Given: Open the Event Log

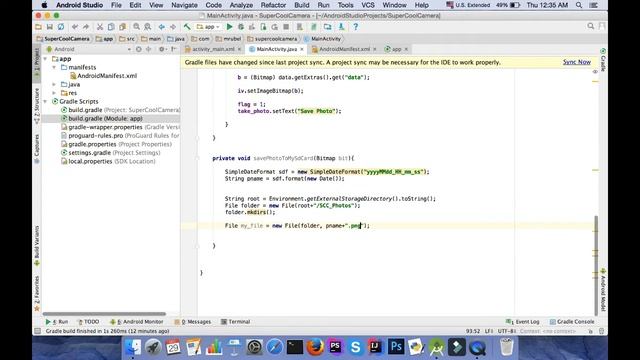Looking at the screenshot, I should 522,322.
